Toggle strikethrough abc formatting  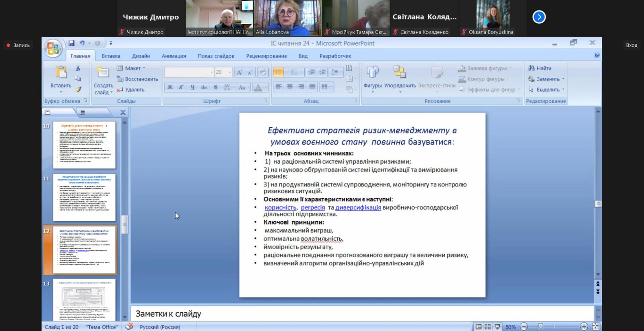click(x=204, y=87)
